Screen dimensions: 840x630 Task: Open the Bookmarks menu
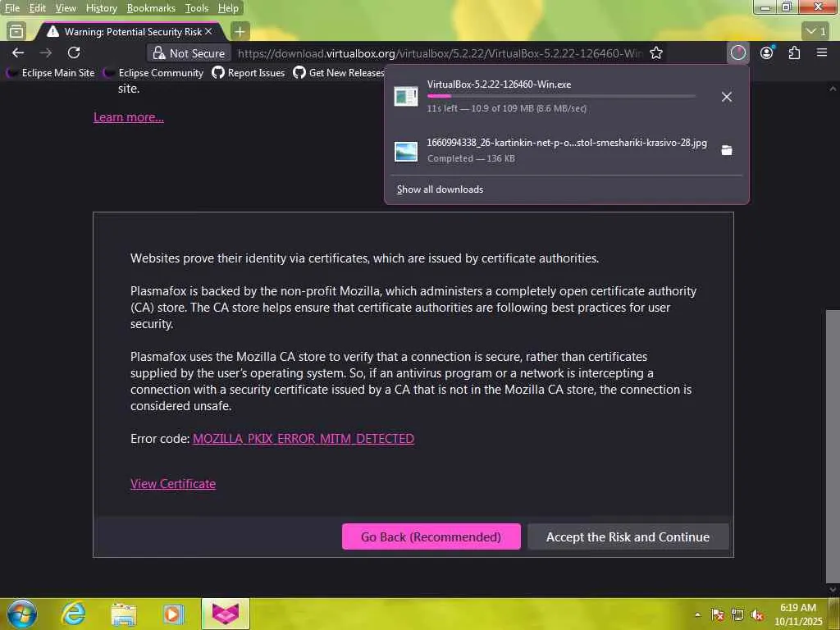(x=151, y=8)
